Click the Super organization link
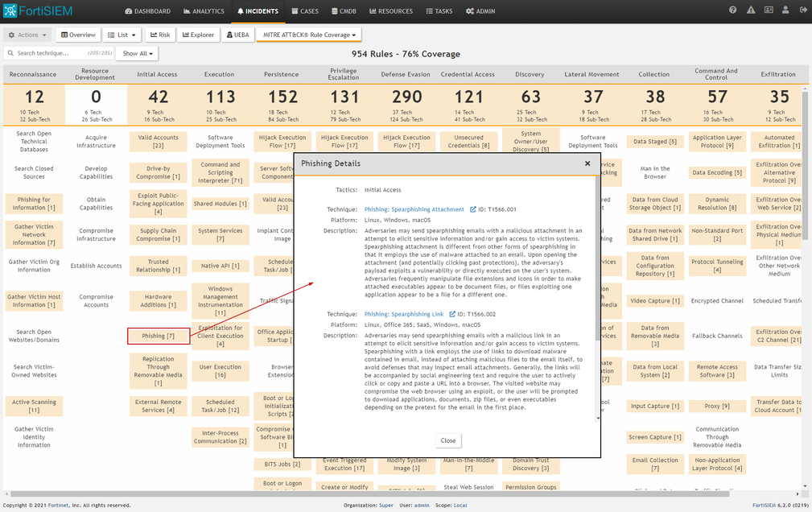This screenshot has width=812, height=512. (x=385, y=506)
